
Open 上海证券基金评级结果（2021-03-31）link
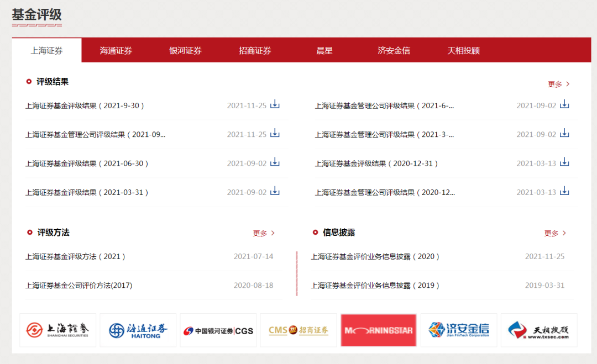coord(87,192)
